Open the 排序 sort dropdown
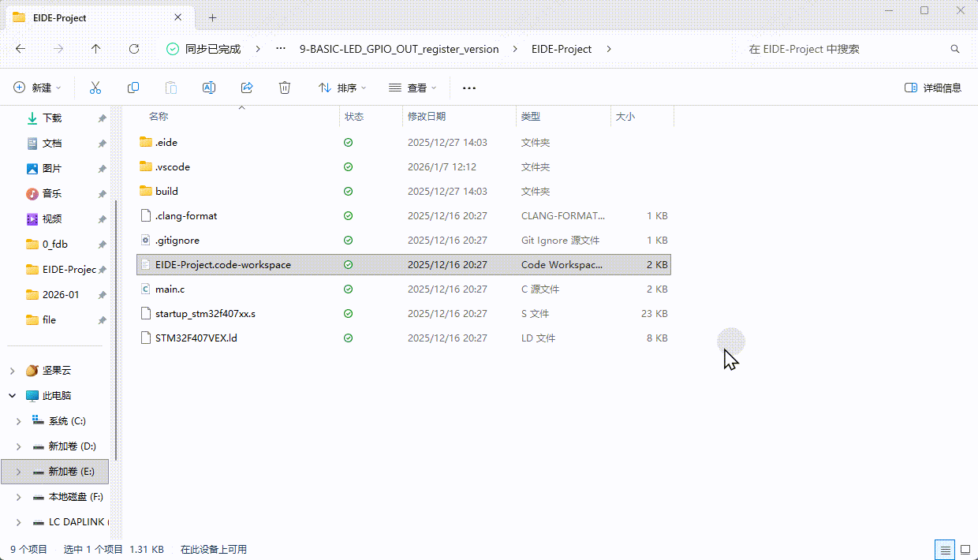978x560 pixels. (338, 88)
